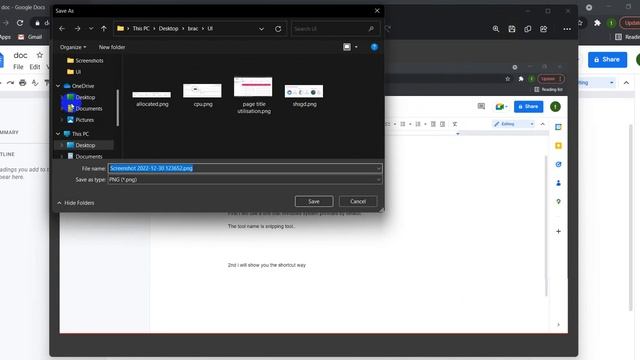Refresh the folder view in Save As
The image size is (640, 360).
278,29
